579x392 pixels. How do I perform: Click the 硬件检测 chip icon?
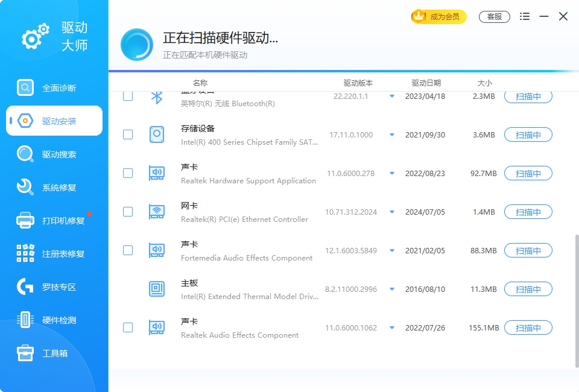(x=25, y=320)
